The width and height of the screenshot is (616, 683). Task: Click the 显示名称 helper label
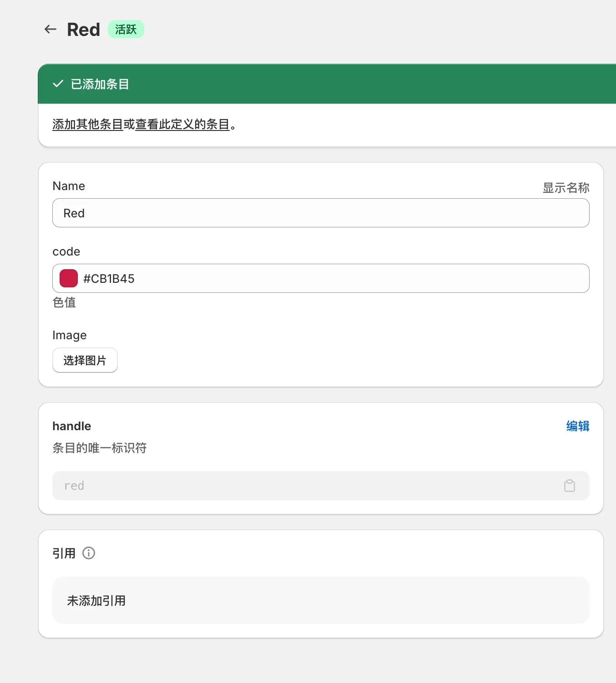click(x=566, y=187)
